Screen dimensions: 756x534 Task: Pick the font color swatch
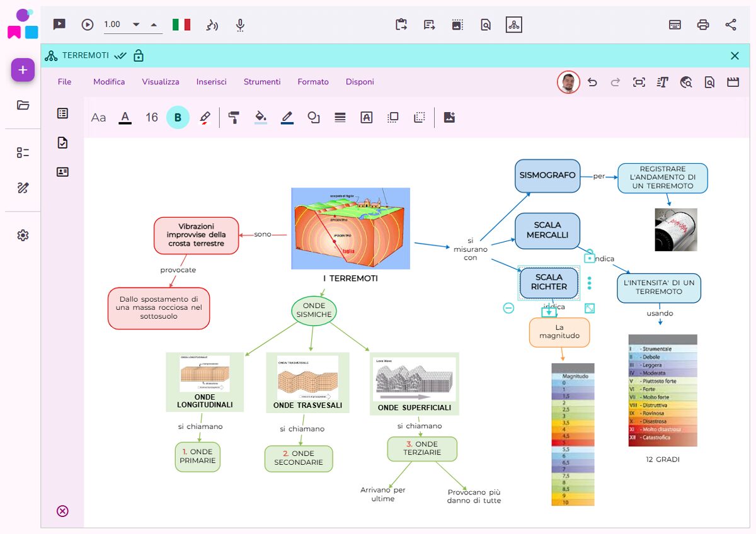click(x=125, y=117)
